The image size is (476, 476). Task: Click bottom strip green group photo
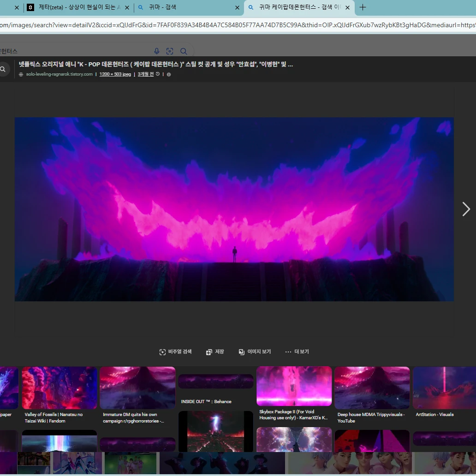point(131,463)
